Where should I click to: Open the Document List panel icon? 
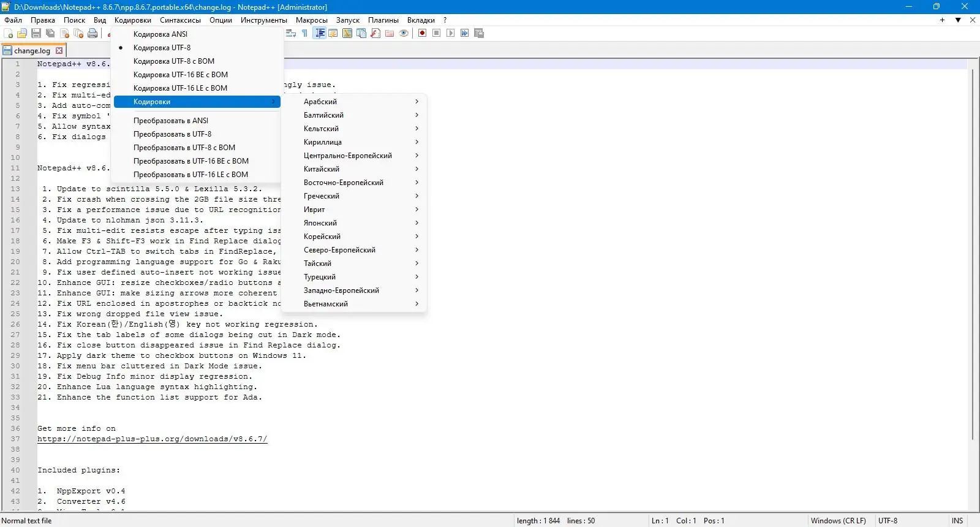pyautogui.click(x=361, y=33)
